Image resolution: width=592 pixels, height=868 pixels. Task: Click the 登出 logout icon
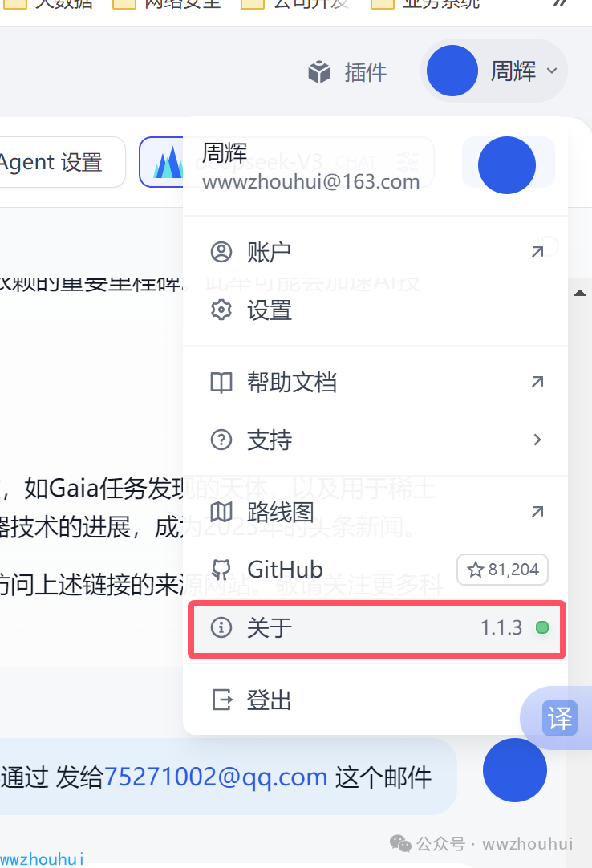222,700
